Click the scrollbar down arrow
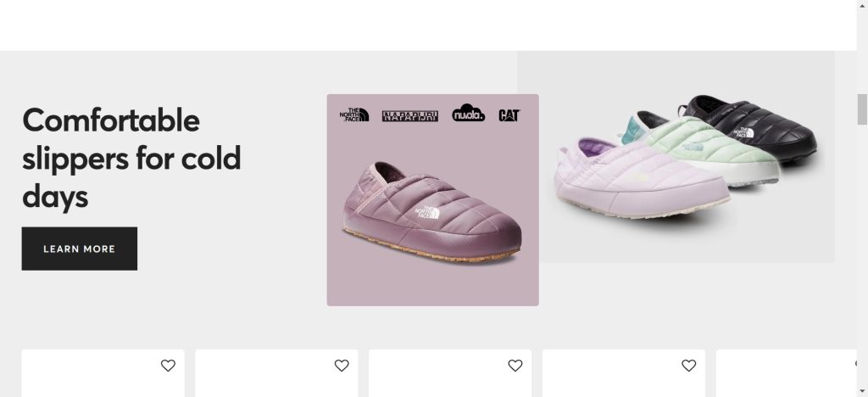The image size is (868, 397). [x=862, y=391]
